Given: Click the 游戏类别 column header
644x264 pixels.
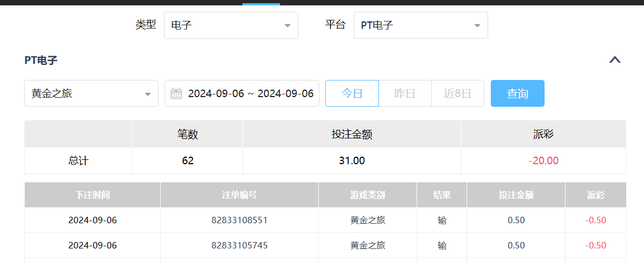Looking at the screenshot, I should click(368, 195).
